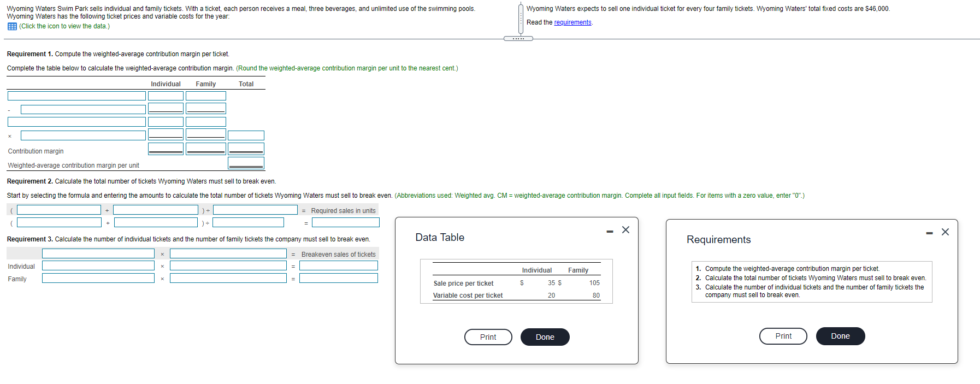Close the Data Table dialog

click(x=626, y=230)
